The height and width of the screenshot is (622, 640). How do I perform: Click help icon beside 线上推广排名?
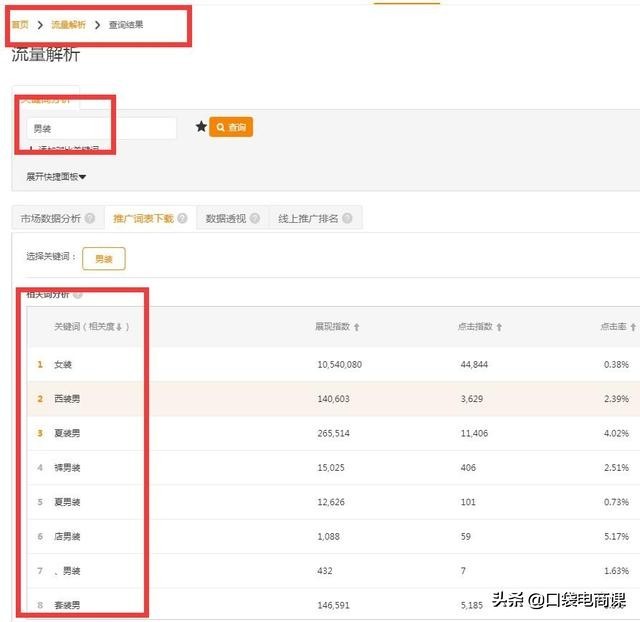pyautogui.click(x=347, y=218)
